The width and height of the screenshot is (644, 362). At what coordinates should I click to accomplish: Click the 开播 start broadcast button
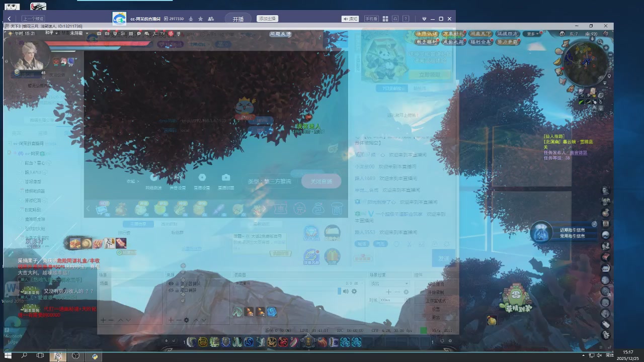(238, 19)
